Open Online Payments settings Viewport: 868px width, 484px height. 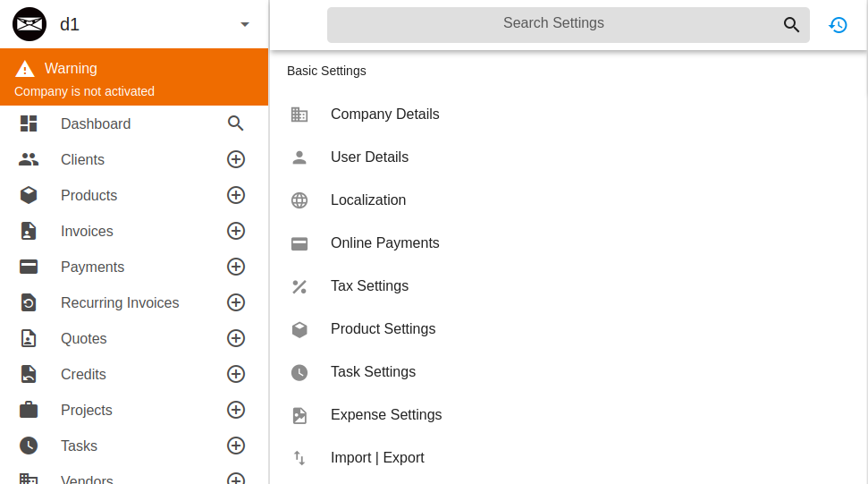[x=384, y=243]
